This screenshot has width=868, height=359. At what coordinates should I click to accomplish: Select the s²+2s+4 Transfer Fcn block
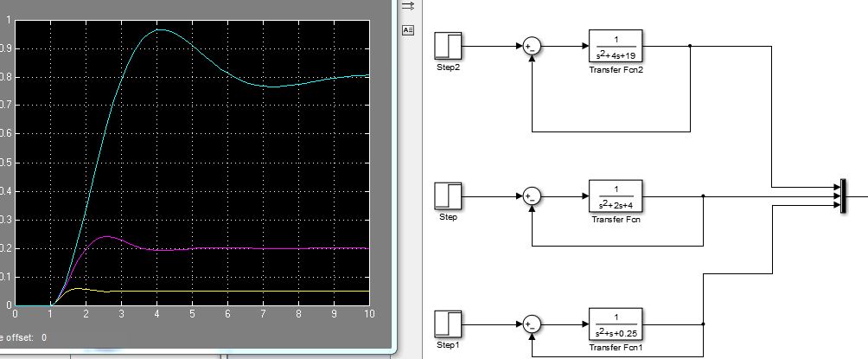click(x=616, y=196)
